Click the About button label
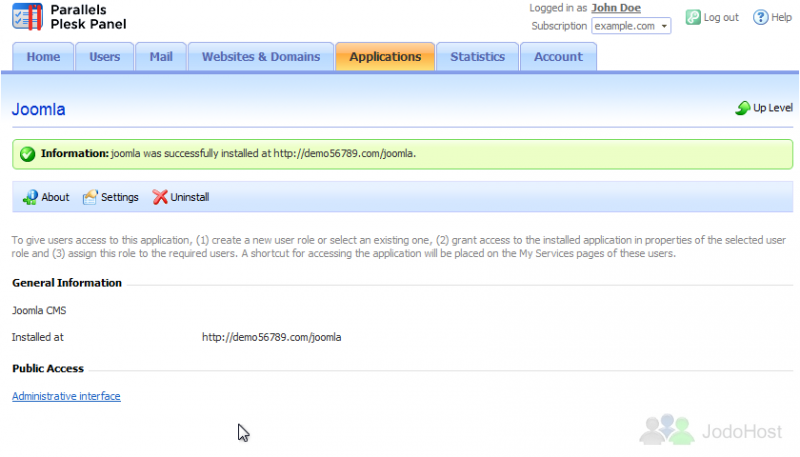Image resolution: width=800 pixels, height=457 pixels. click(55, 197)
